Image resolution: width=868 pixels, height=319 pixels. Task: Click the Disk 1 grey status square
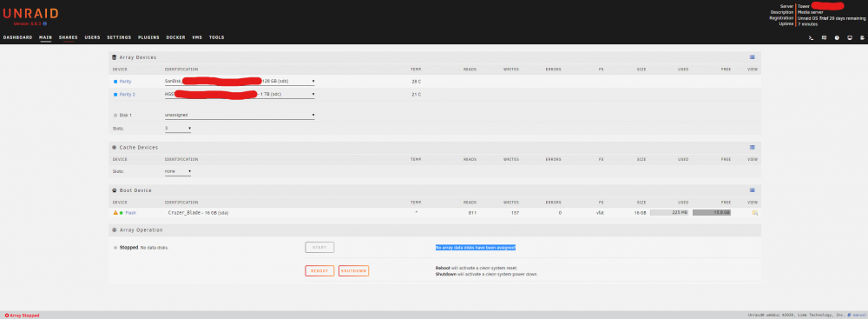pos(115,116)
